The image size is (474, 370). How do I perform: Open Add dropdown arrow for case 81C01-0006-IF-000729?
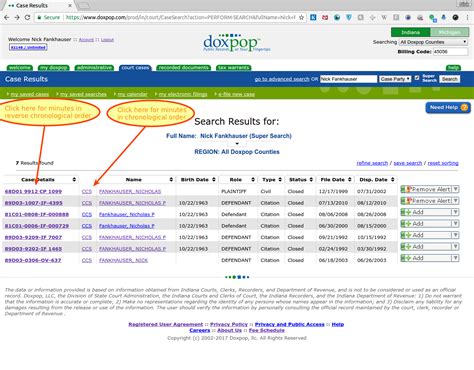(x=455, y=224)
